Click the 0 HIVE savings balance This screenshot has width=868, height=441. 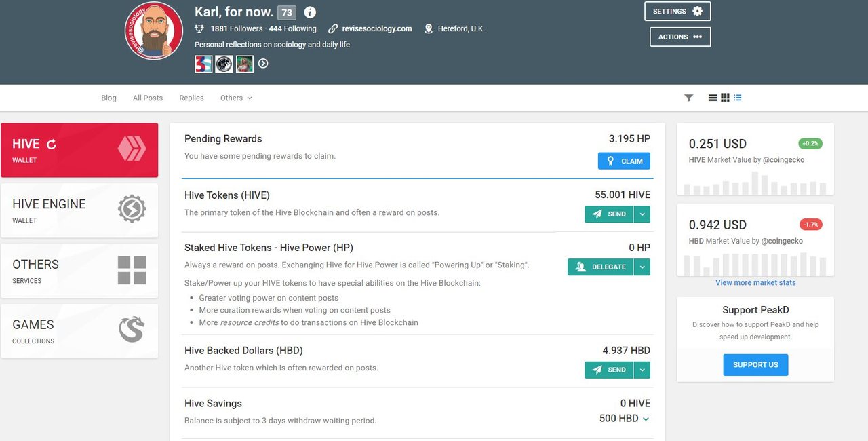click(635, 403)
